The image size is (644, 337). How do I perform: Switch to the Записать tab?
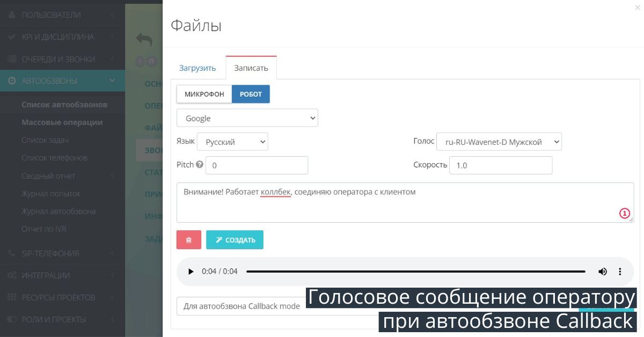tap(251, 68)
